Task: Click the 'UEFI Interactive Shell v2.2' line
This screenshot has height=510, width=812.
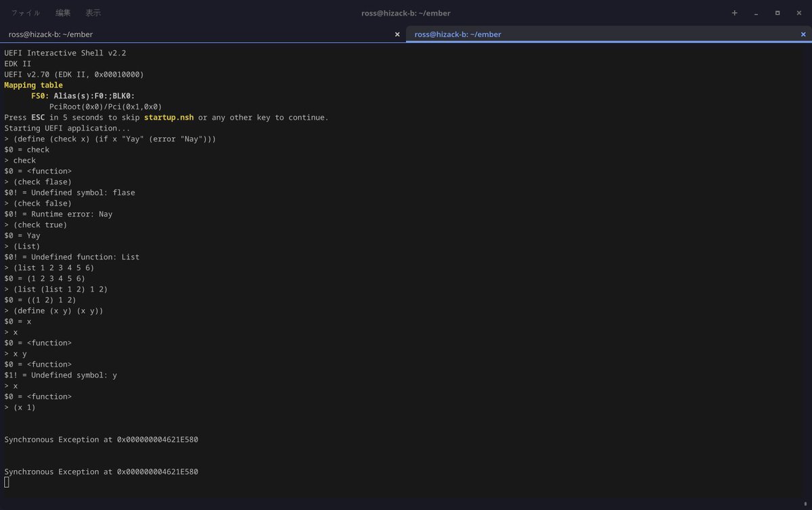Action: pos(65,53)
